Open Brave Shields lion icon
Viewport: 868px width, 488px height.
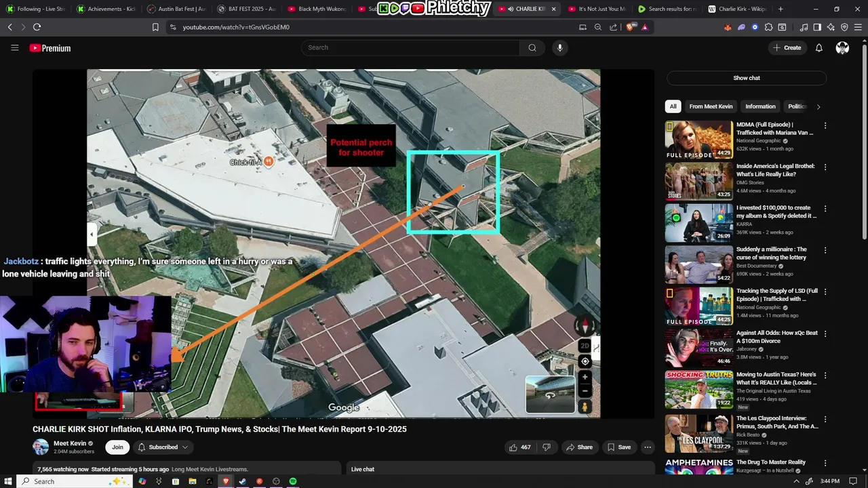click(x=630, y=27)
